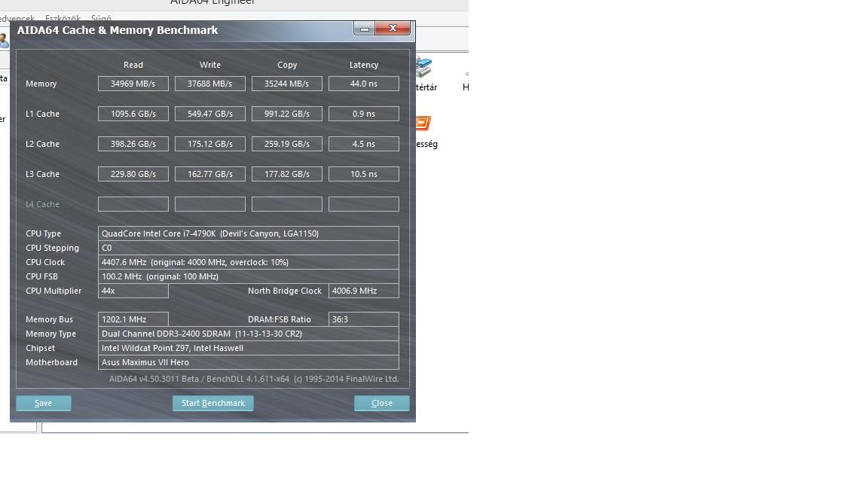Image resolution: width=868 pixels, height=488 pixels.
Task: Save the benchmark results
Action: [x=43, y=403]
